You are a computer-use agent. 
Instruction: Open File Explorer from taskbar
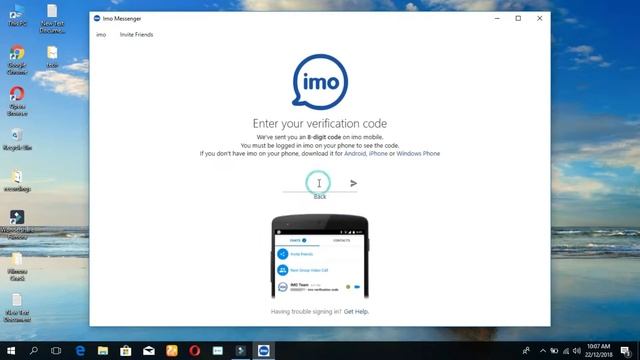[103, 351]
